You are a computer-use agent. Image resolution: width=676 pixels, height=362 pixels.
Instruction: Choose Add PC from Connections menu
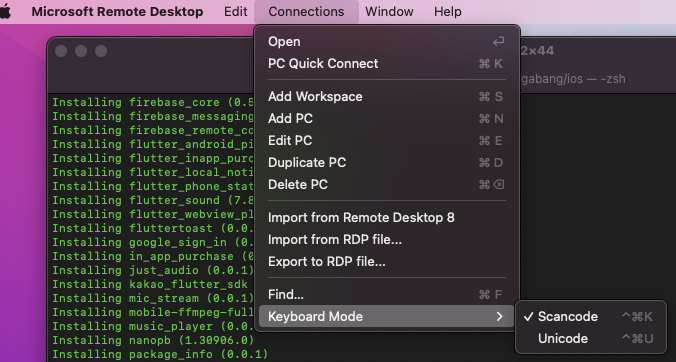pos(387,119)
